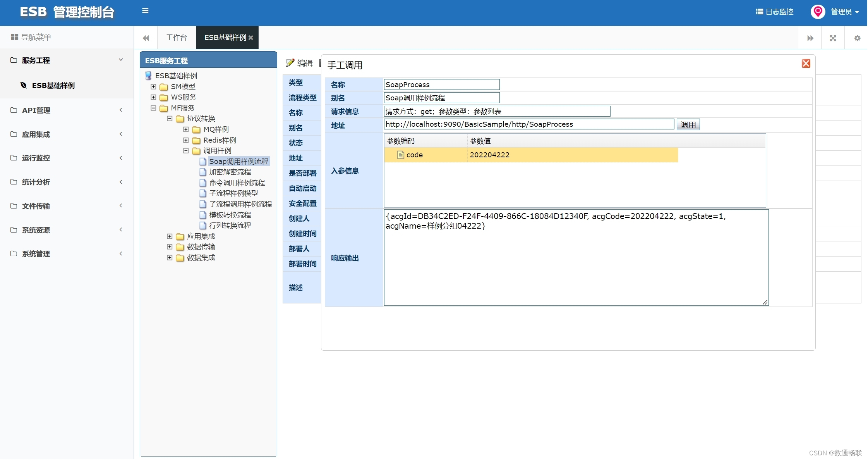
Task: Toggle fullscreen with the expand icon
Action: (833, 38)
